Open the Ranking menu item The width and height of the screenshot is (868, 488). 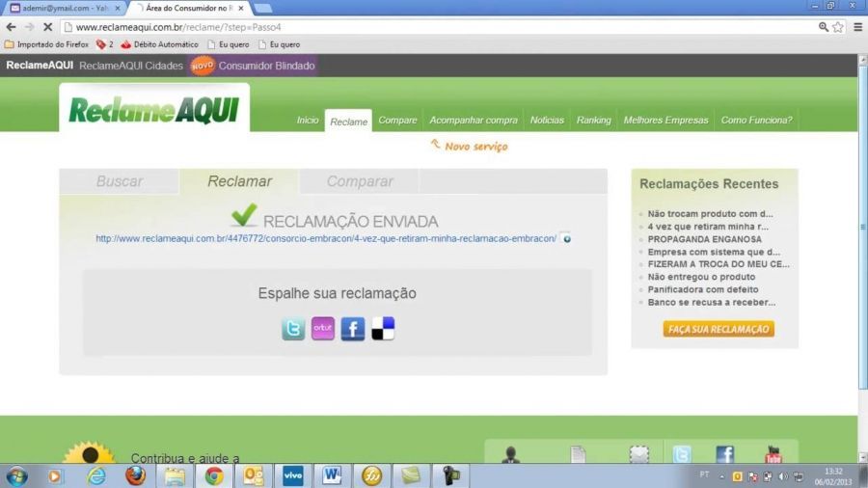coord(593,120)
